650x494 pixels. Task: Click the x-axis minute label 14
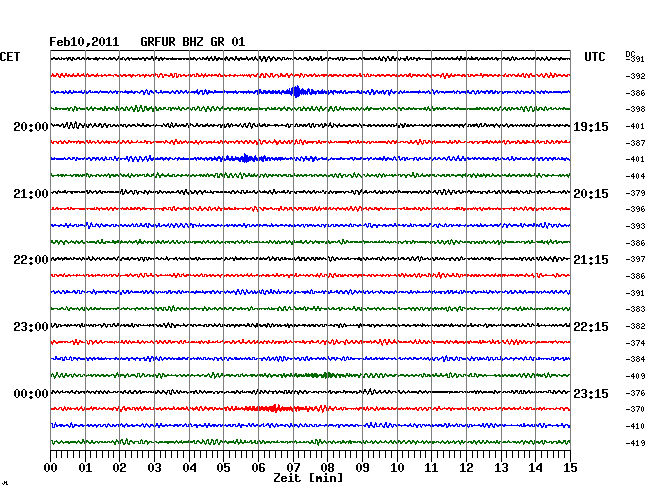pyautogui.click(x=535, y=468)
